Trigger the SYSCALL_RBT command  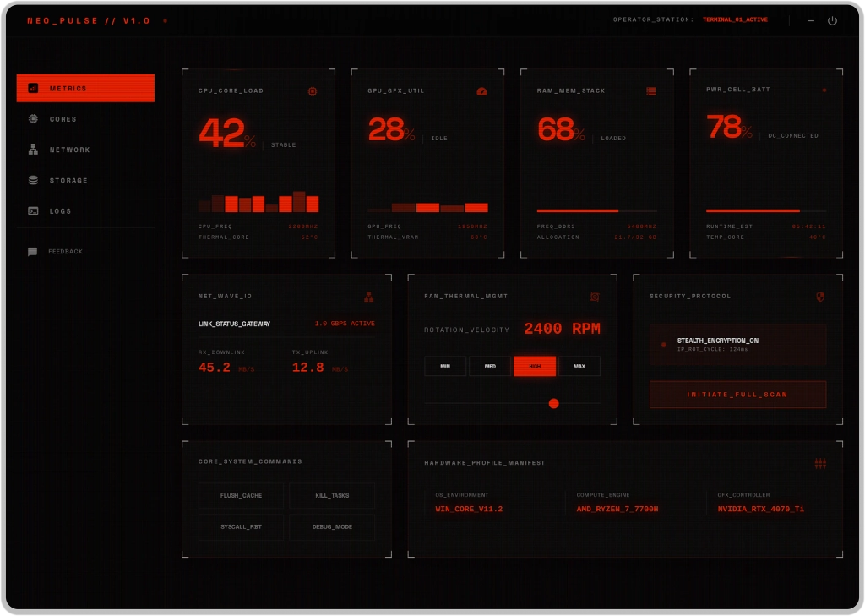tap(241, 527)
